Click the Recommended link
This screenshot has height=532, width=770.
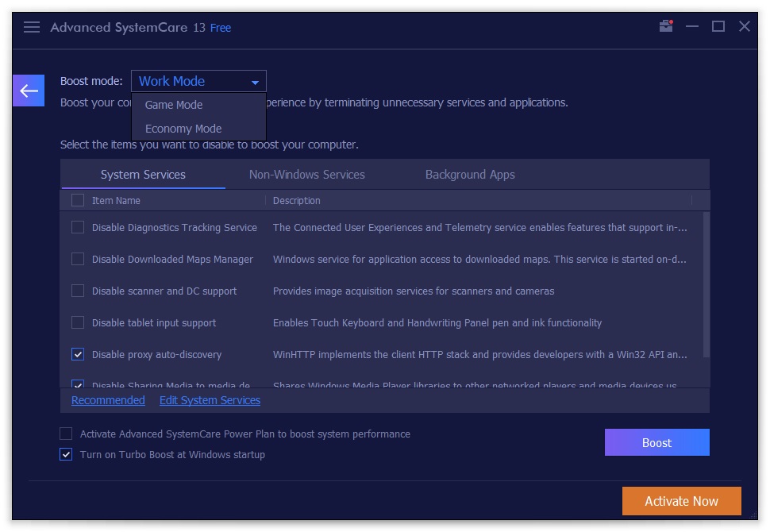coord(107,400)
